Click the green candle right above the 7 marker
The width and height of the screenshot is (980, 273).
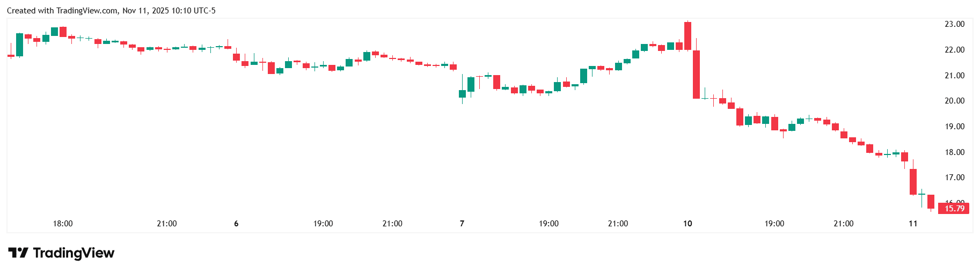[462, 94]
